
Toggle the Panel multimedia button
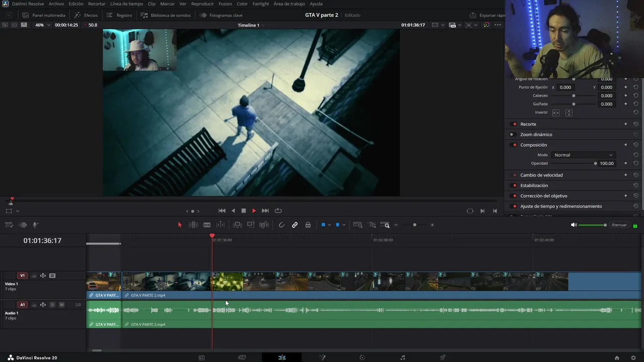(x=44, y=15)
